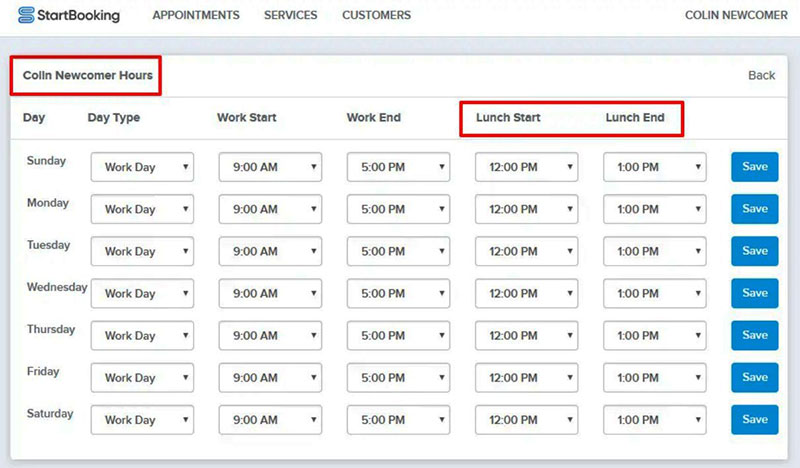Open Sunday Work Start dropdown
Image resolution: width=800 pixels, height=468 pixels.
tap(270, 167)
